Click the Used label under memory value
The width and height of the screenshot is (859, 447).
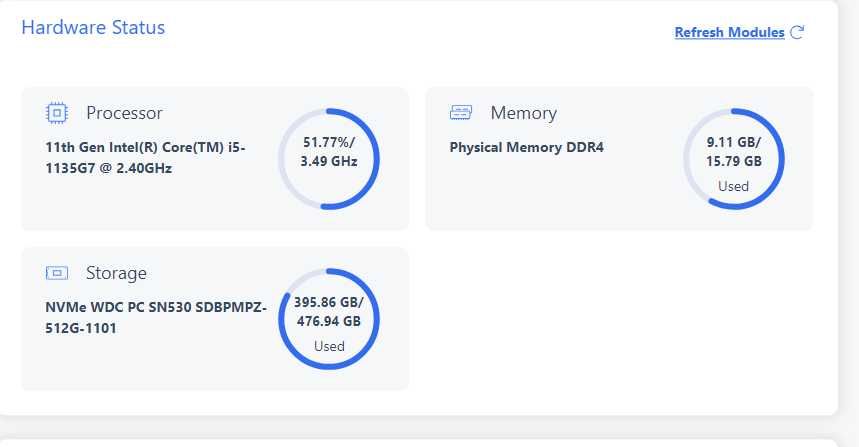click(x=733, y=186)
